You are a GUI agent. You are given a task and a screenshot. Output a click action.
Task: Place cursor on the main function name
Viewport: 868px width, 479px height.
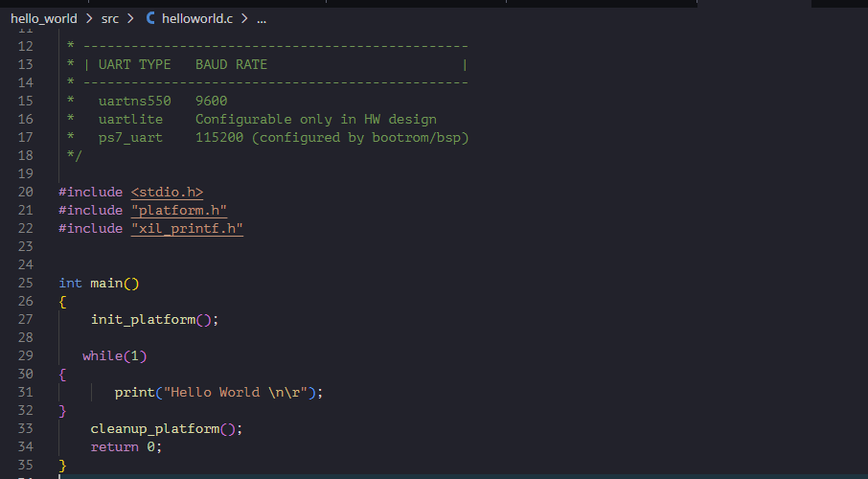(106, 283)
